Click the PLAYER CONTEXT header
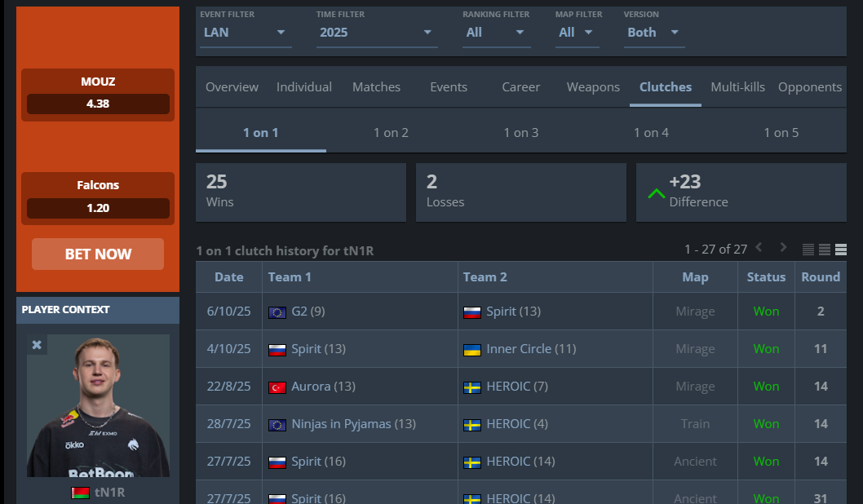The image size is (863, 504). click(x=98, y=310)
